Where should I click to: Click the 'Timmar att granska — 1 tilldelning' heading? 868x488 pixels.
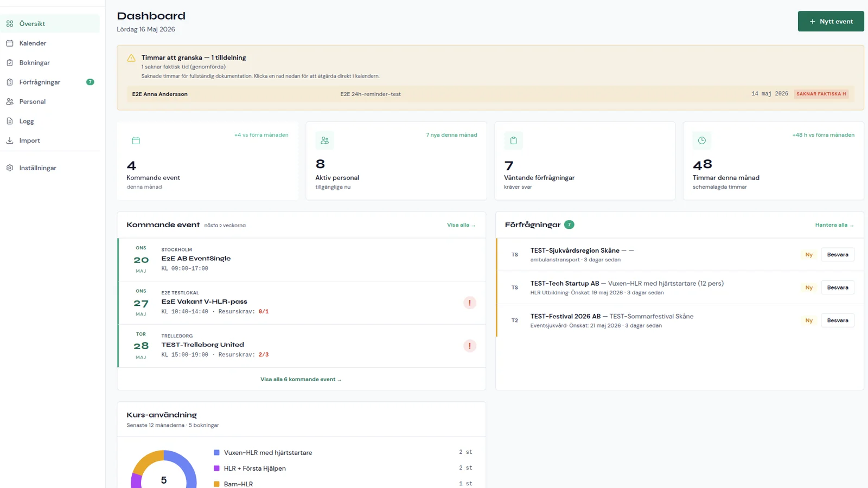click(x=194, y=58)
